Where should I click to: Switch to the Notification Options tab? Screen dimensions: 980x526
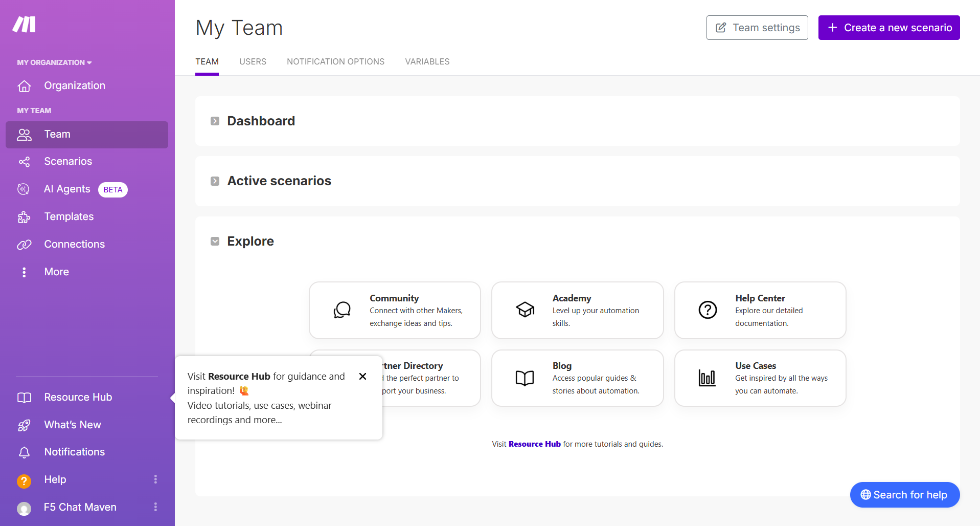[x=335, y=62]
